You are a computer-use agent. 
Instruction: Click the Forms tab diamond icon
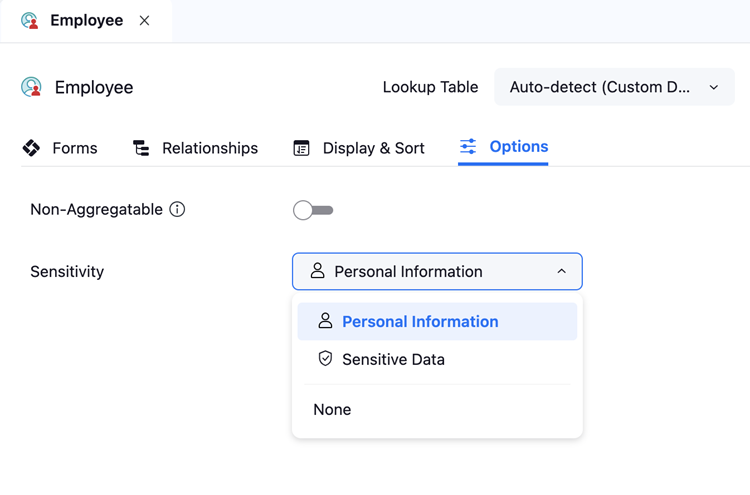click(32, 148)
